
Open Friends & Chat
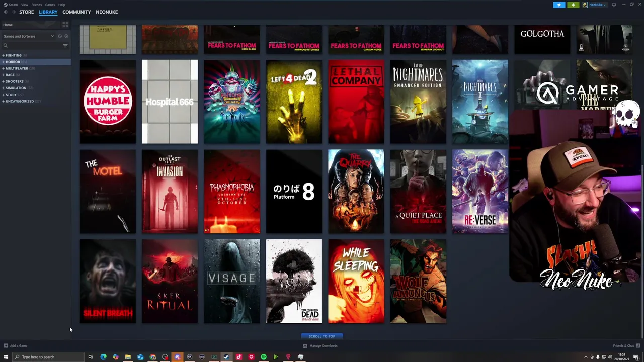[626, 345]
